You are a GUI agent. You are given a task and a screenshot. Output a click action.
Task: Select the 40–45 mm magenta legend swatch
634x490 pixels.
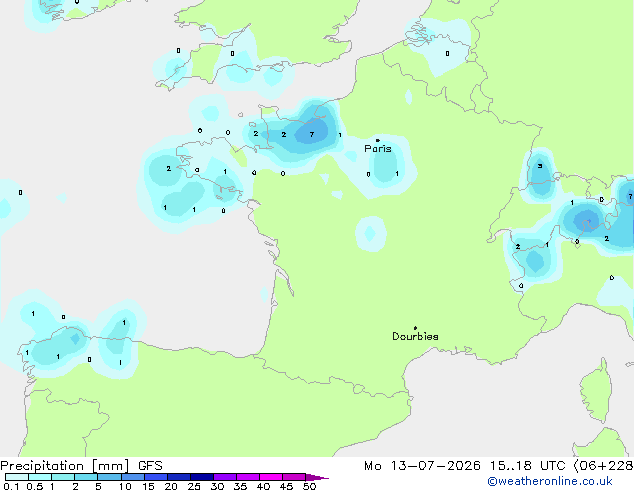click(271, 477)
